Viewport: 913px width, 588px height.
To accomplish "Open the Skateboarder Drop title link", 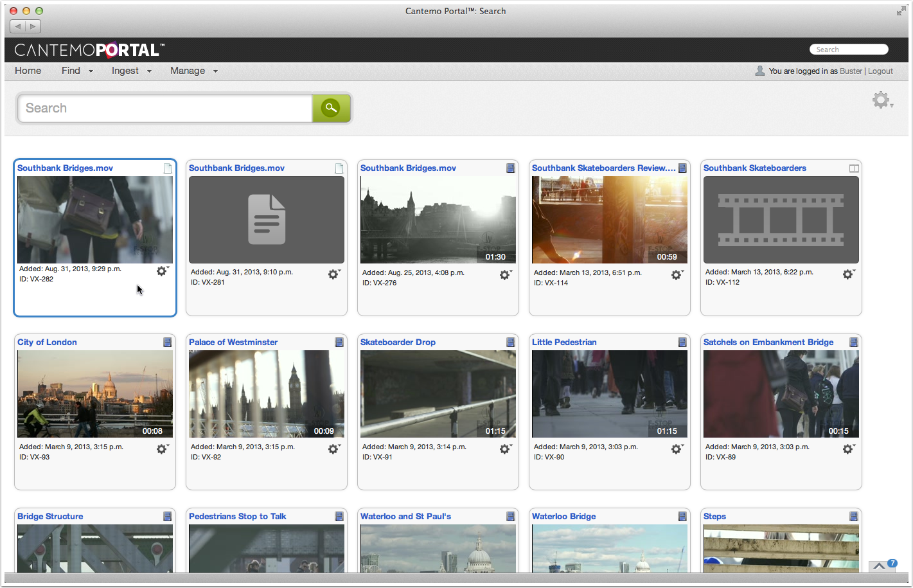I will [x=398, y=343].
